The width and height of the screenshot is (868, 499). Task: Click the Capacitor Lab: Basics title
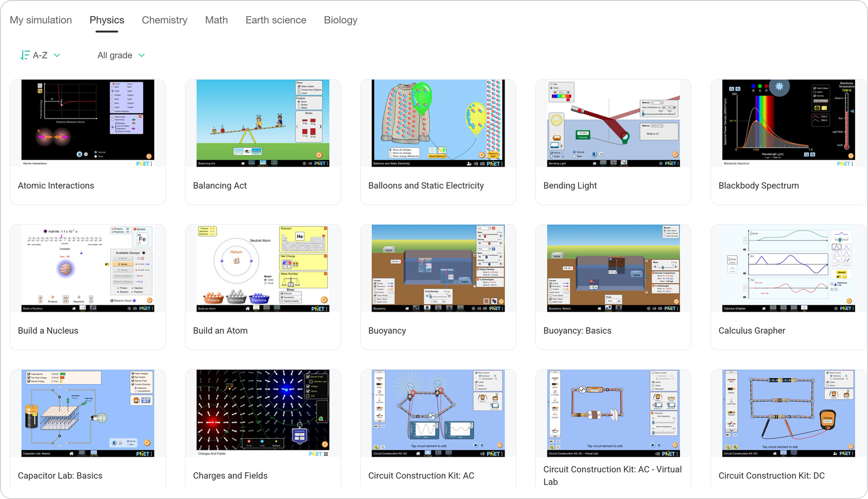pos(60,476)
